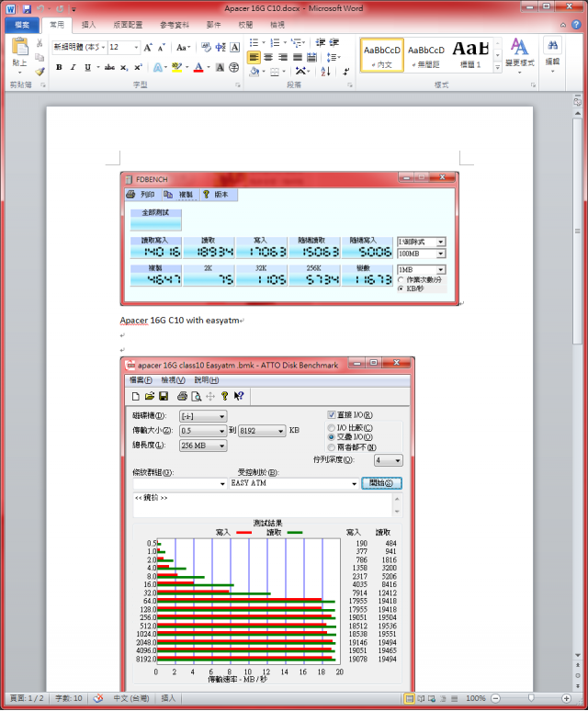The width and height of the screenshot is (588, 711).
Task: Open the 檔案 File tab
Action: tap(22, 25)
